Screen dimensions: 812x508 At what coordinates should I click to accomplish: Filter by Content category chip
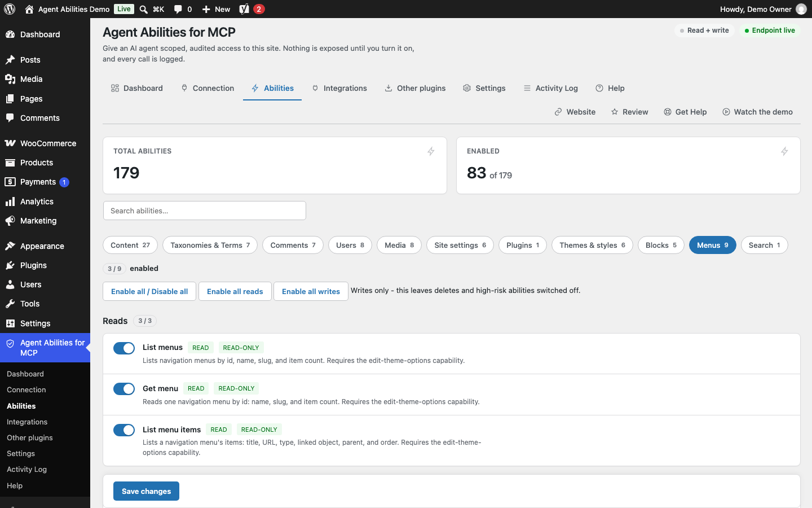pyautogui.click(x=130, y=245)
